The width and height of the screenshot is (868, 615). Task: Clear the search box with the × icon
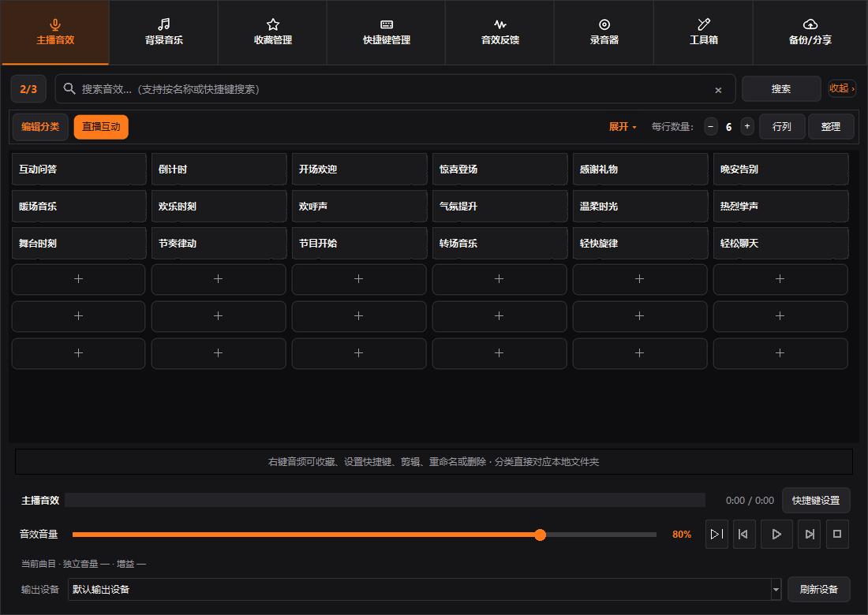(718, 90)
